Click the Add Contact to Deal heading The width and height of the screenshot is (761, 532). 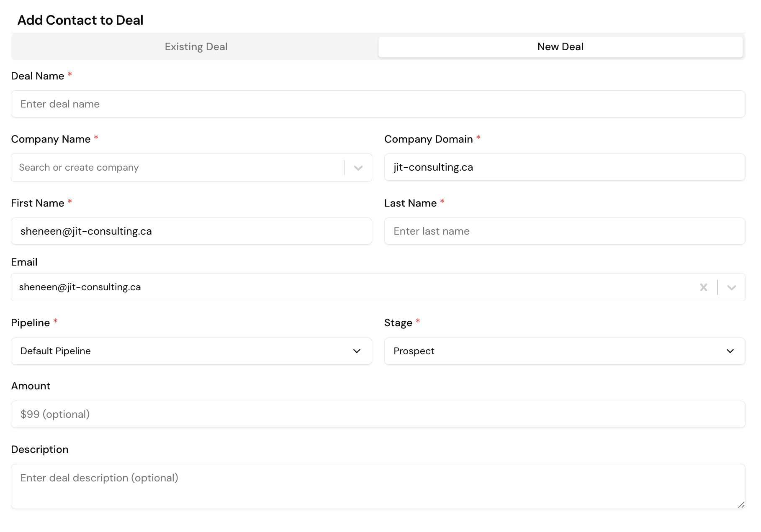(x=80, y=20)
